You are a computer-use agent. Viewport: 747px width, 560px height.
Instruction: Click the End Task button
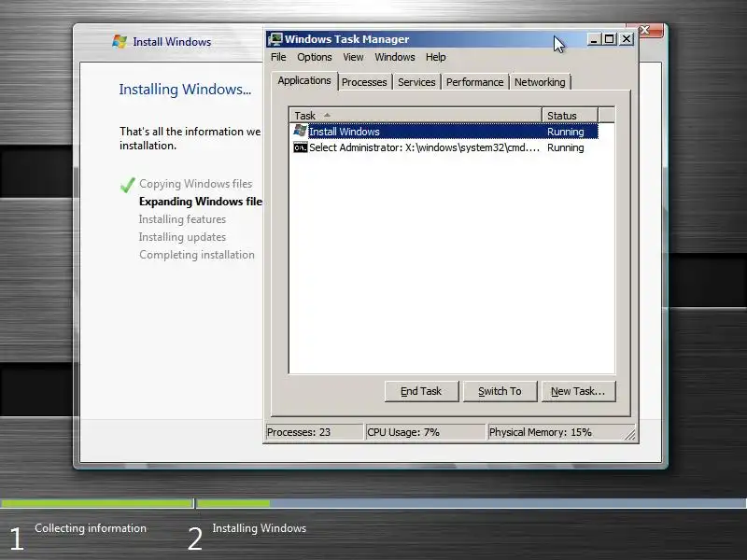421,391
